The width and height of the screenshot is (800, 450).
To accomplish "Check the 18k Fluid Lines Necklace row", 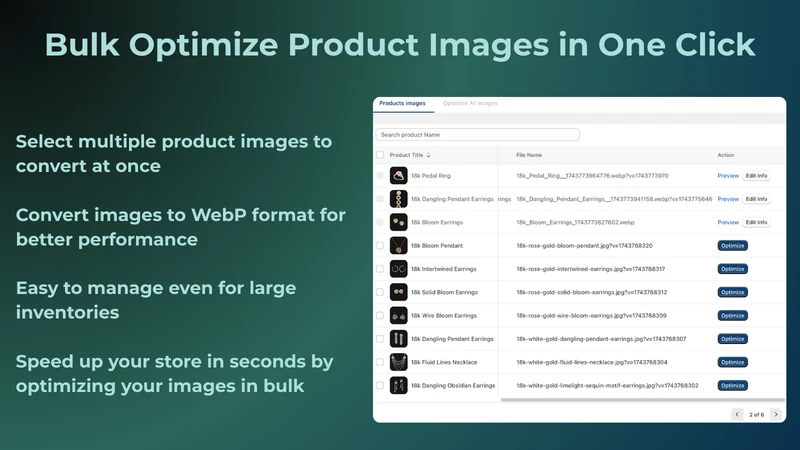I will [x=380, y=362].
